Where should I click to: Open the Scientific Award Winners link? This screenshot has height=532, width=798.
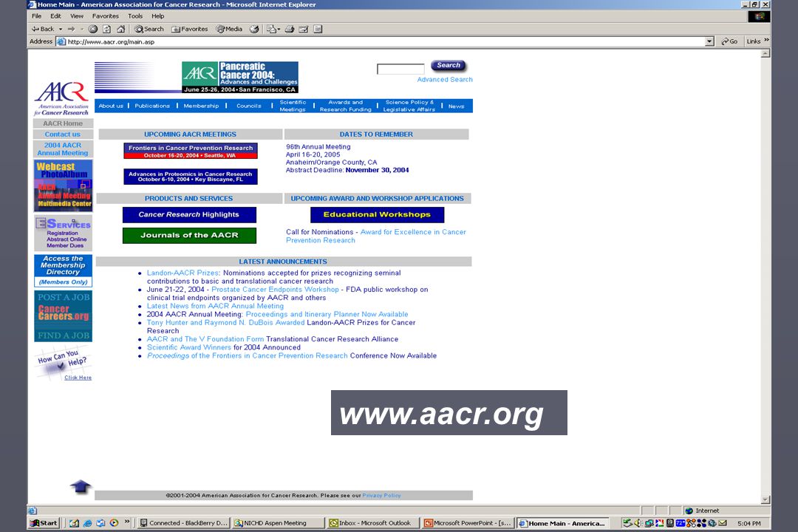pyautogui.click(x=189, y=347)
